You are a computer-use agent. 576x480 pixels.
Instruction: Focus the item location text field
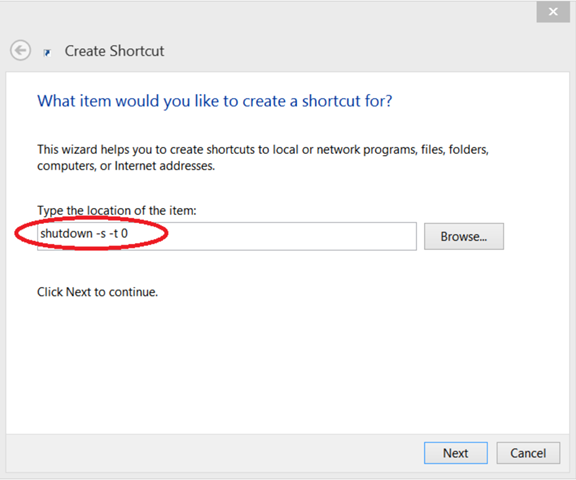[227, 236]
